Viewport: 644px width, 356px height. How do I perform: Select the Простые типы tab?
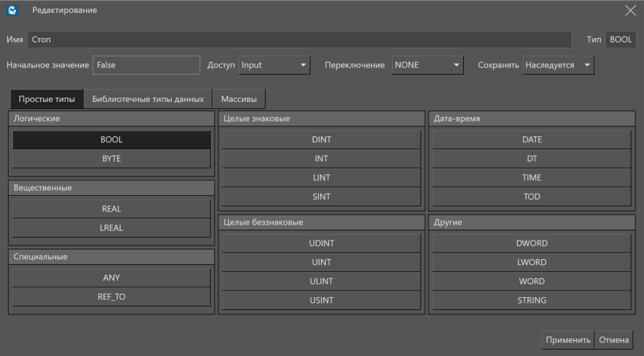pyautogui.click(x=47, y=99)
